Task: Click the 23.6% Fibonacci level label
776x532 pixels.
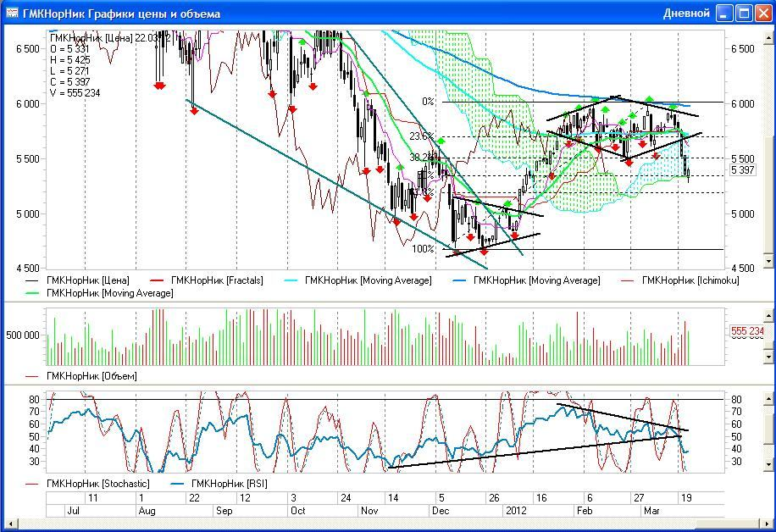Action: tap(421, 136)
